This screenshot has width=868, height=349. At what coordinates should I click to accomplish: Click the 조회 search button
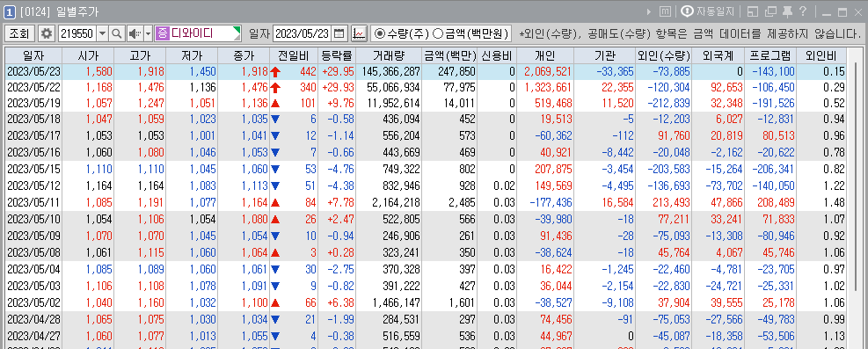(20, 33)
